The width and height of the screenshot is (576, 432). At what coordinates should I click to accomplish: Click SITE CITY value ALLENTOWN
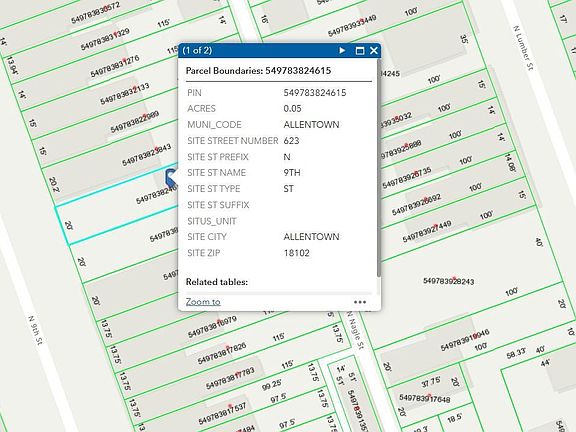pyautogui.click(x=311, y=237)
